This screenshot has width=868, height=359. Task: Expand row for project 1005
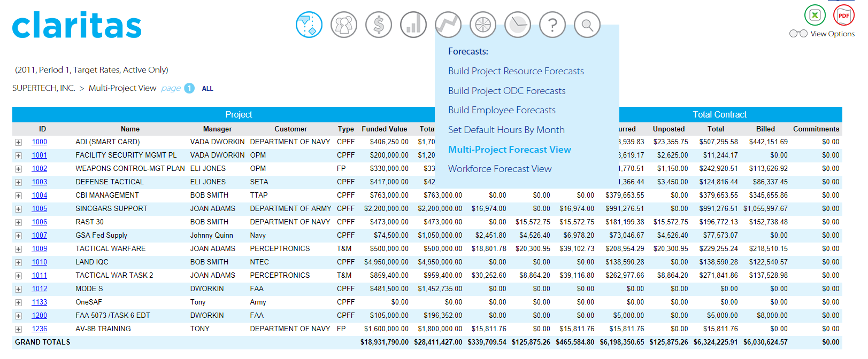click(x=18, y=209)
